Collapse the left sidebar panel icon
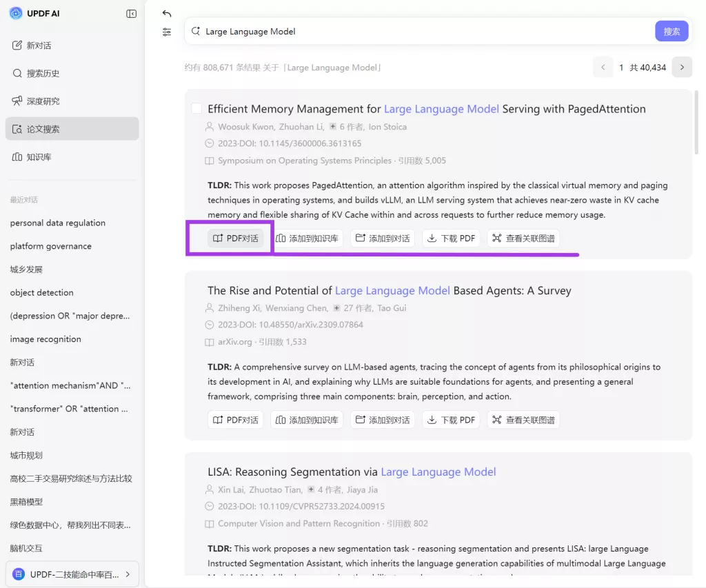706x588 pixels. coord(131,14)
